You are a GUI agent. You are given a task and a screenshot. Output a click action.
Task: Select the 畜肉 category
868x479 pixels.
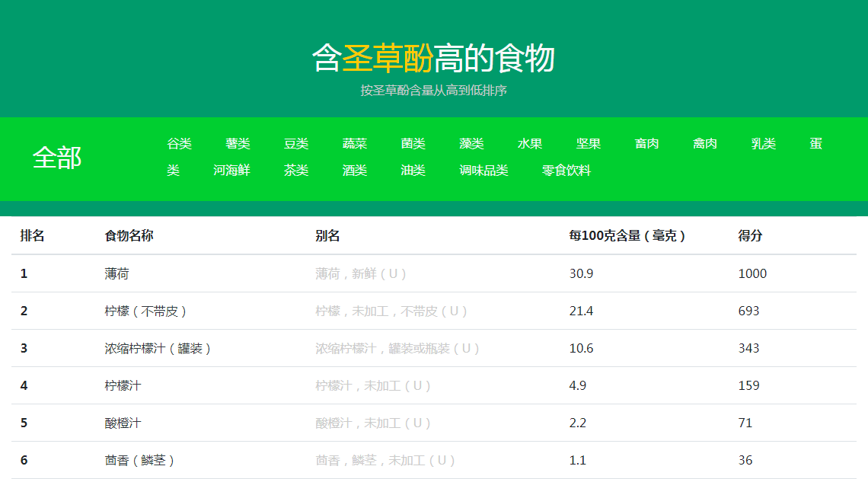[646, 143]
